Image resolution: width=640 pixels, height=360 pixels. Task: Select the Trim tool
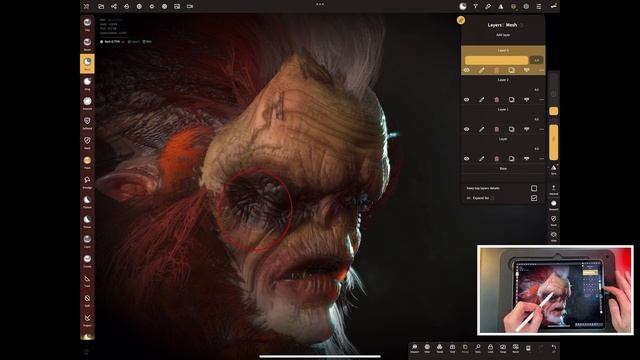tap(87, 280)
